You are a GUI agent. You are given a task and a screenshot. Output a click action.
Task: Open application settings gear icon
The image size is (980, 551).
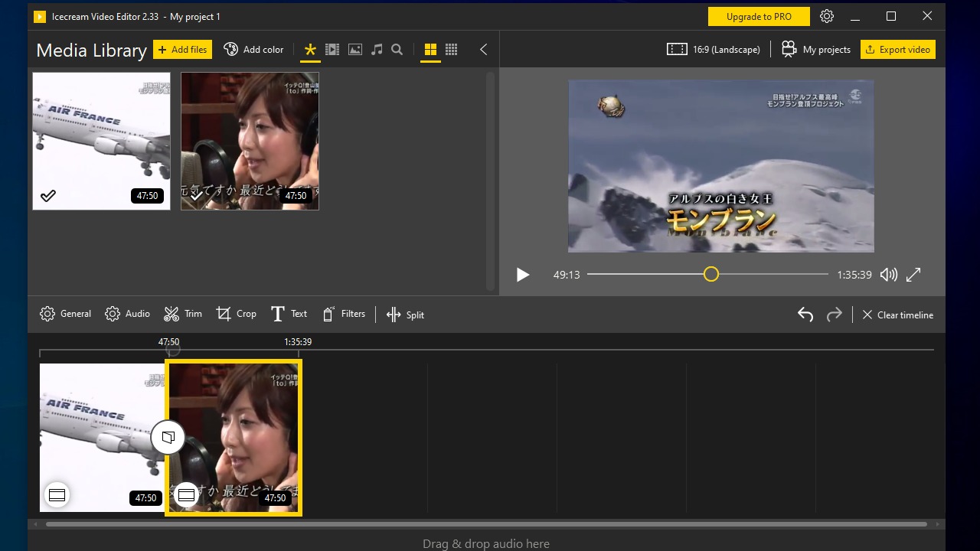tap(827, 17)
